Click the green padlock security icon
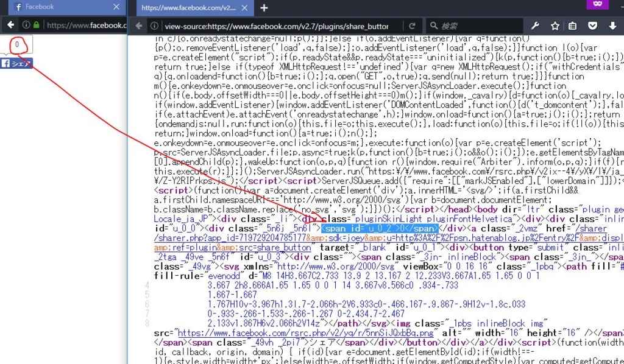624x364 pixels. pos(36,25)
